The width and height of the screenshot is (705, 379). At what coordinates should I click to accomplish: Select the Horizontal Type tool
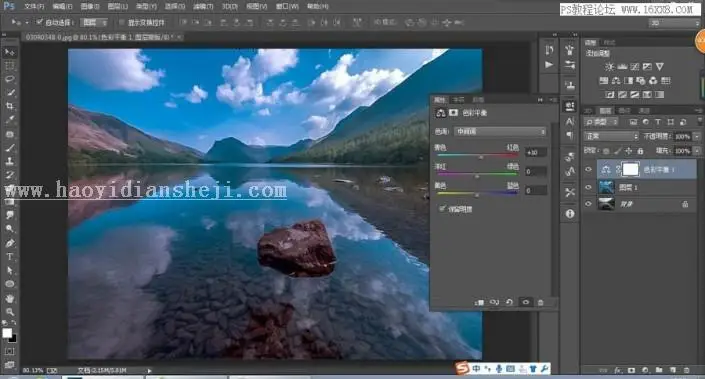tap(9, 257)
